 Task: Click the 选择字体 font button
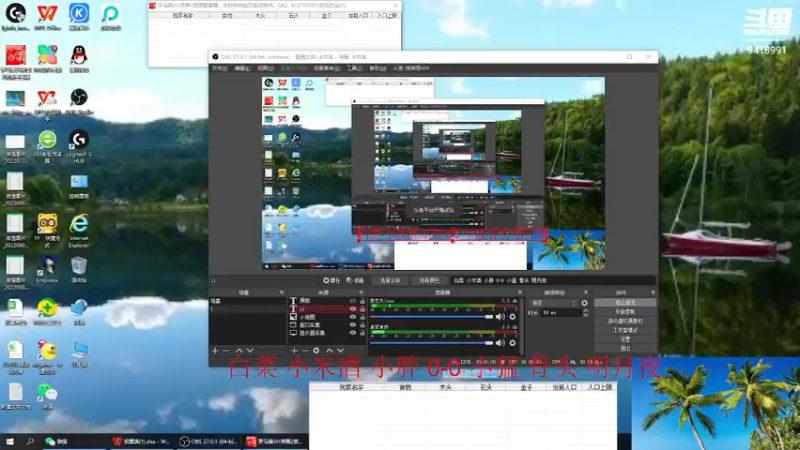[x=390, y=281]
